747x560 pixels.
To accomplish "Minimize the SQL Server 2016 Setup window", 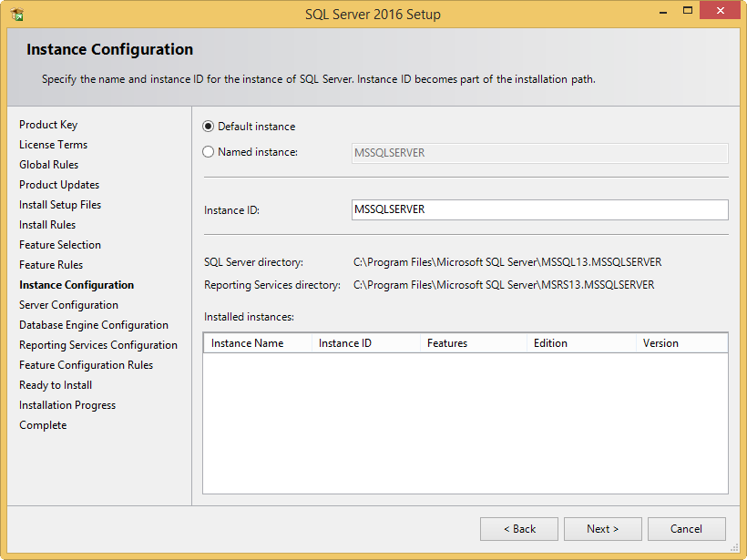I will click(x=662, y=12).
